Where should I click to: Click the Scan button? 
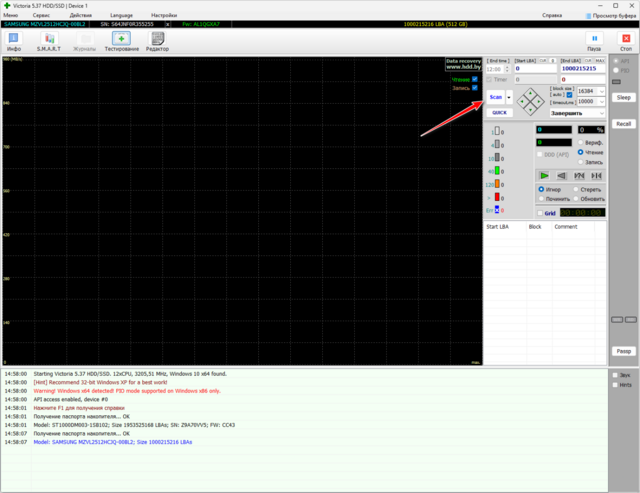pyautogui.click(x=497, y=97)
